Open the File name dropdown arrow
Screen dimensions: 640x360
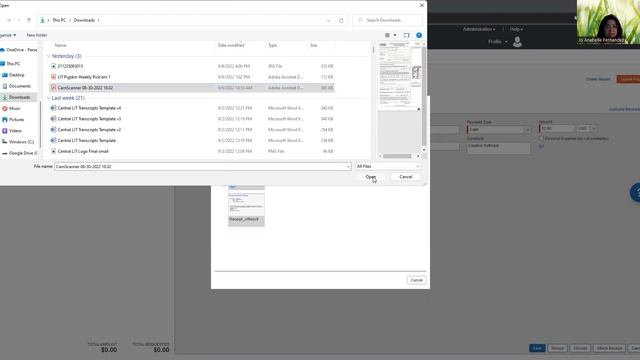coord(348,167)
